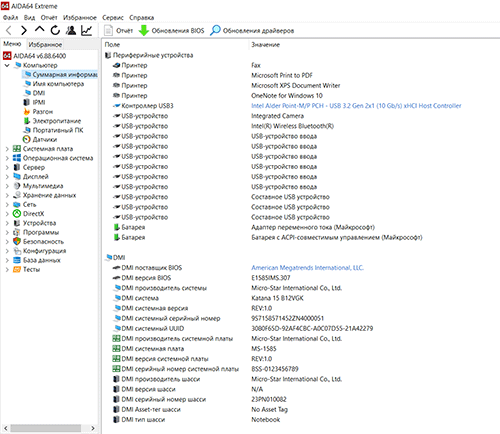This screenshot has width=500, height=434.
Task: Select the Katana 15 B12VGK value
Action: 277,298
